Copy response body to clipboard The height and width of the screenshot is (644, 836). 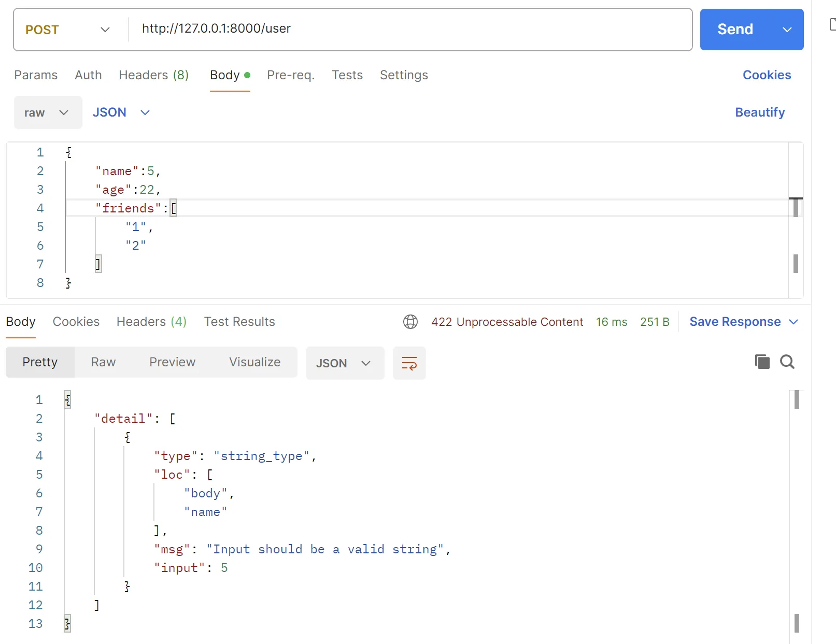pyautogui.click(x=762, y=362)
